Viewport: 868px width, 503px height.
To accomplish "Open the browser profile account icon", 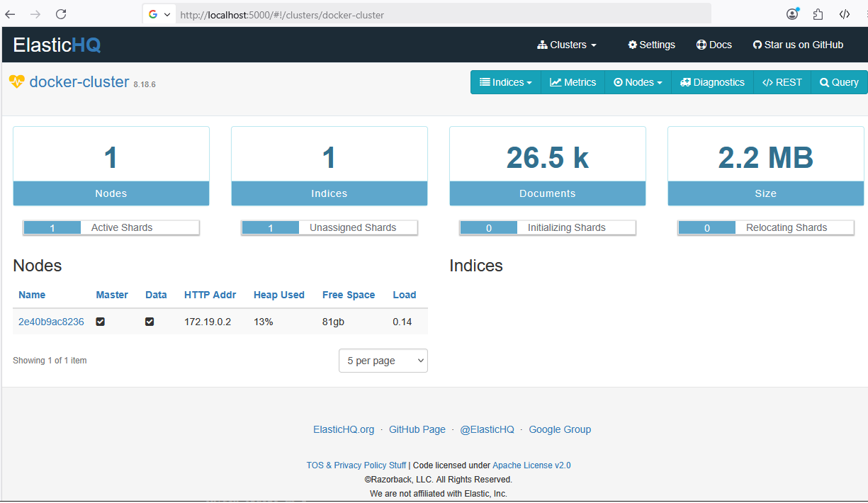I will click(792, 14).
